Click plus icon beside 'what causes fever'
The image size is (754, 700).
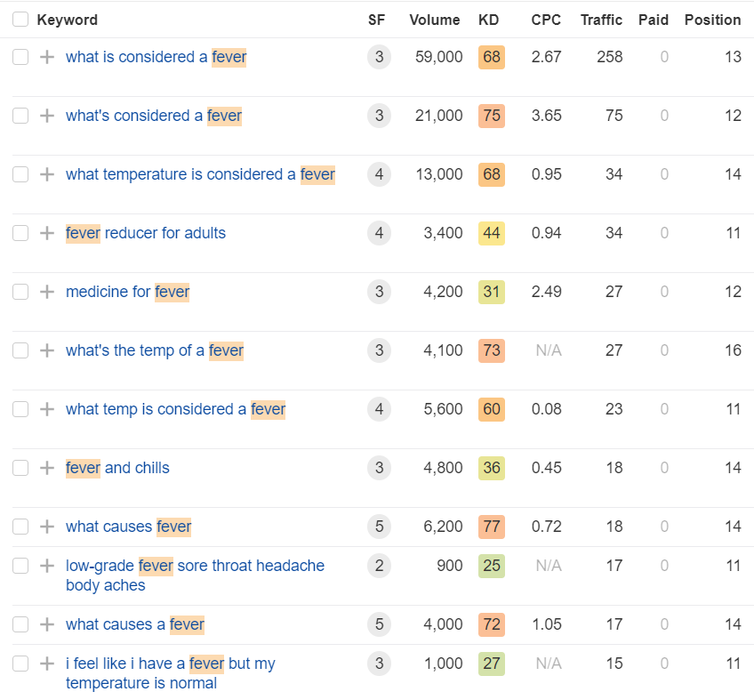[47, 527]
